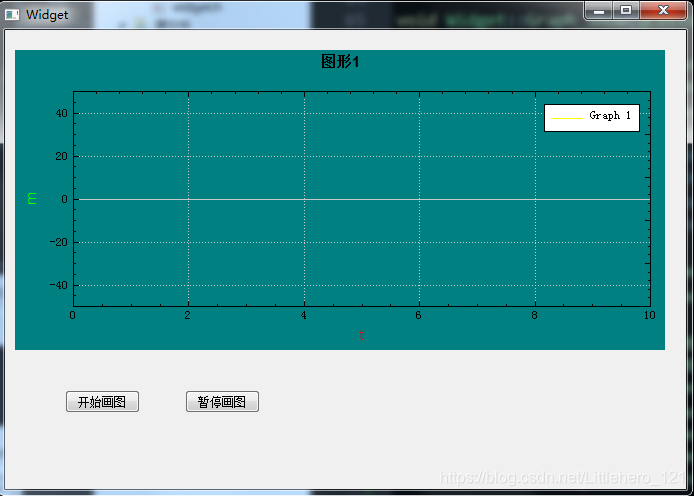Select the Graph 1 legend entry

[592, 118]
